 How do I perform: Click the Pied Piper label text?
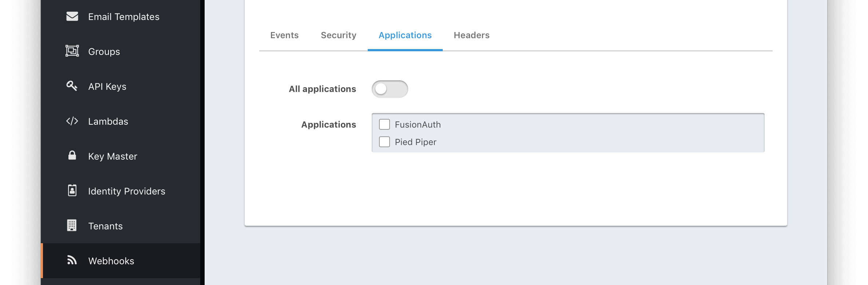click(415, 142)
